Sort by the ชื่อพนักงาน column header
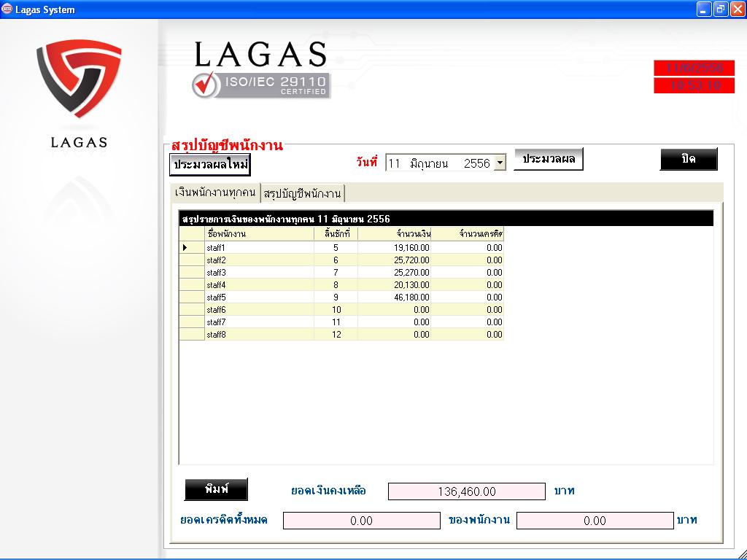This screenshot has height=560, width=747. click(x=259, y=234)
